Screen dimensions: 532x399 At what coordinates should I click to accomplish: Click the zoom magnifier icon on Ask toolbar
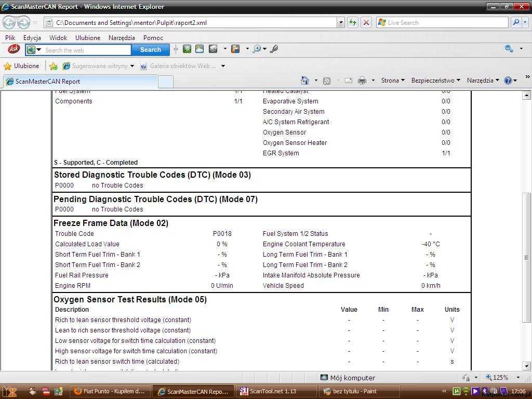click(257, 49)
